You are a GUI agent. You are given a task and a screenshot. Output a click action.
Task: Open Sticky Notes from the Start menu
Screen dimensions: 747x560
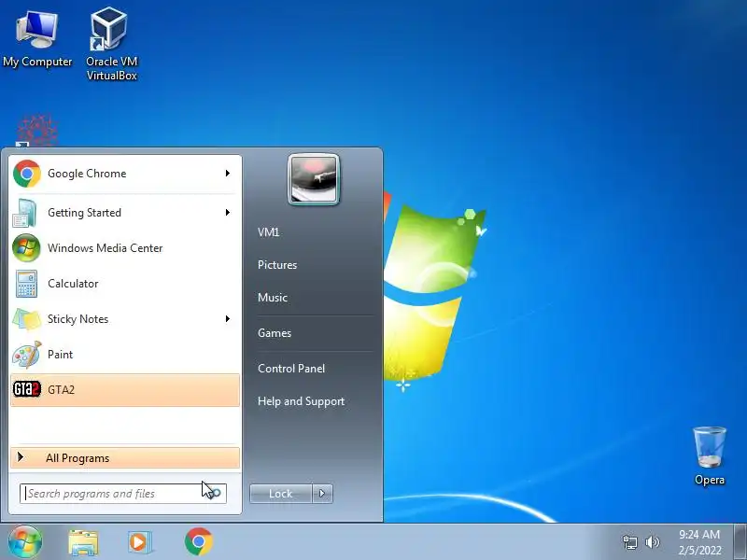coord(124,319)
